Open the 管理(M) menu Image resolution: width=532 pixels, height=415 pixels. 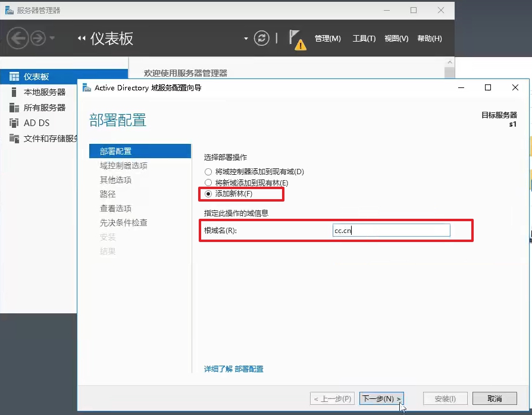click(x=327, y=38)
